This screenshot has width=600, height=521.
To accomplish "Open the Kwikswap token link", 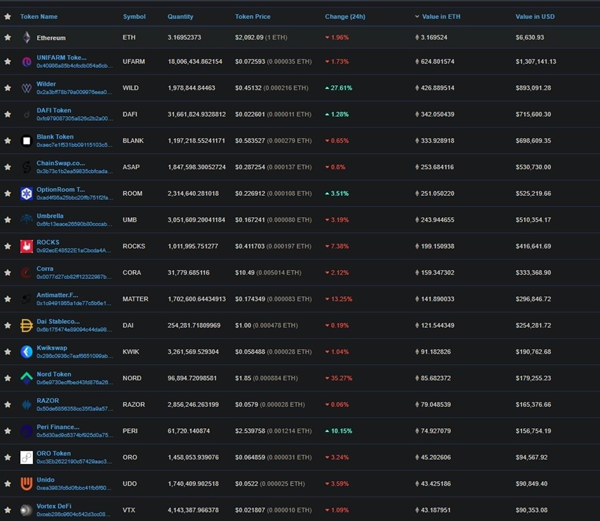I will 52,348.
